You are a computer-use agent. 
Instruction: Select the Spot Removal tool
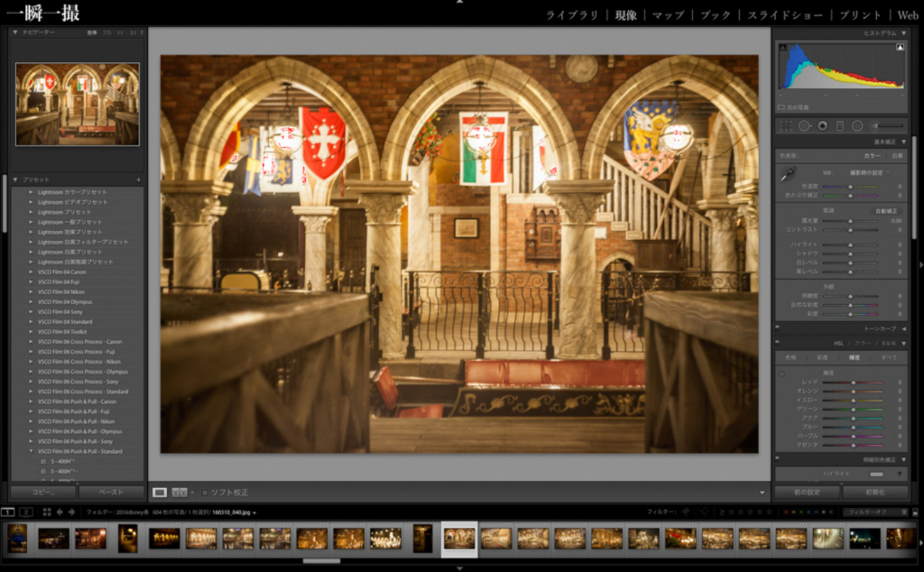point(805,126)
